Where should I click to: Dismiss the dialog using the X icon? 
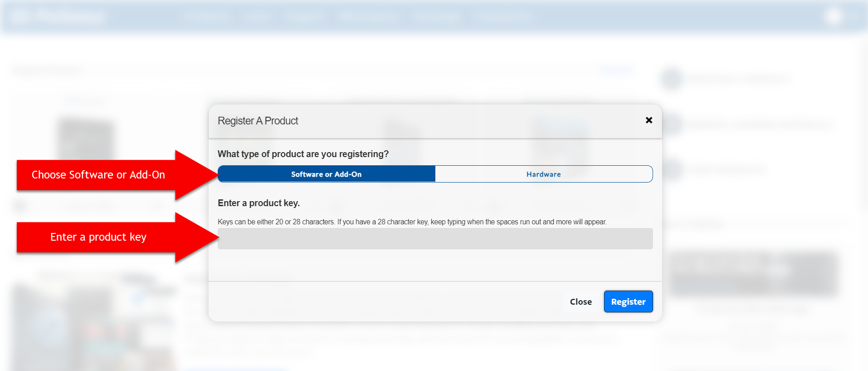[649, 120]
